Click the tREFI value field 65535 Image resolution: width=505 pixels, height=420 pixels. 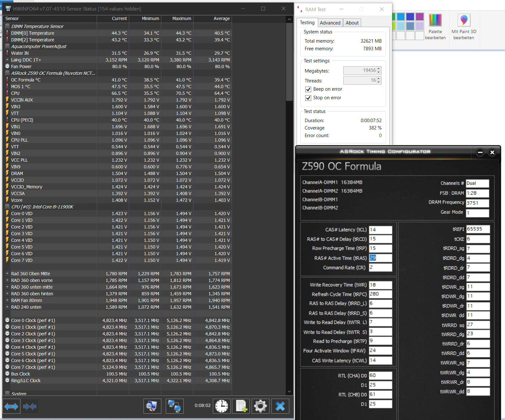tap(478, 229)
